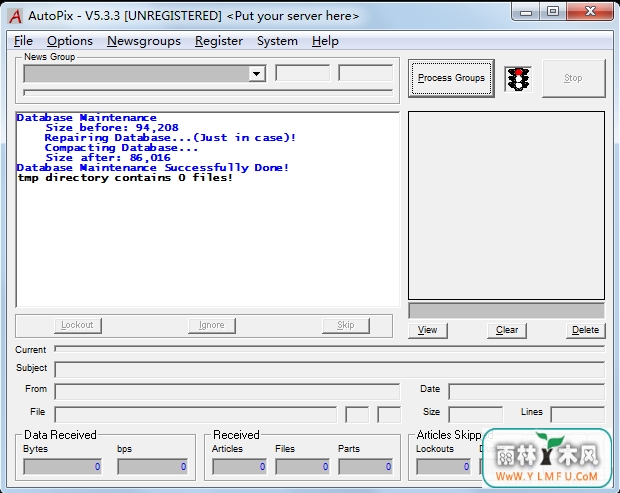Click the Current progress bar
This screenshot has width=620, height=493.
click(330, 349)
